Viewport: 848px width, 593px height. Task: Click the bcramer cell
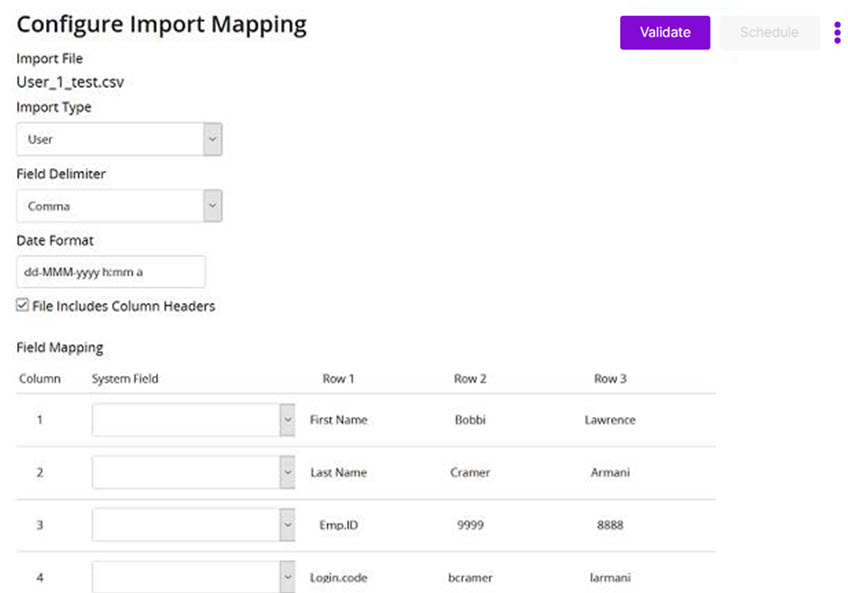470,577
